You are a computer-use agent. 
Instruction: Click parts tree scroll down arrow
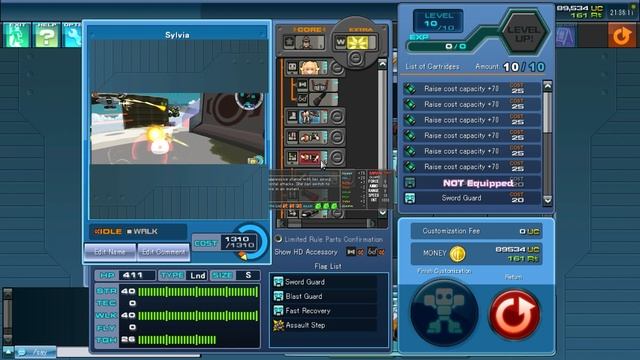[382, 213]
